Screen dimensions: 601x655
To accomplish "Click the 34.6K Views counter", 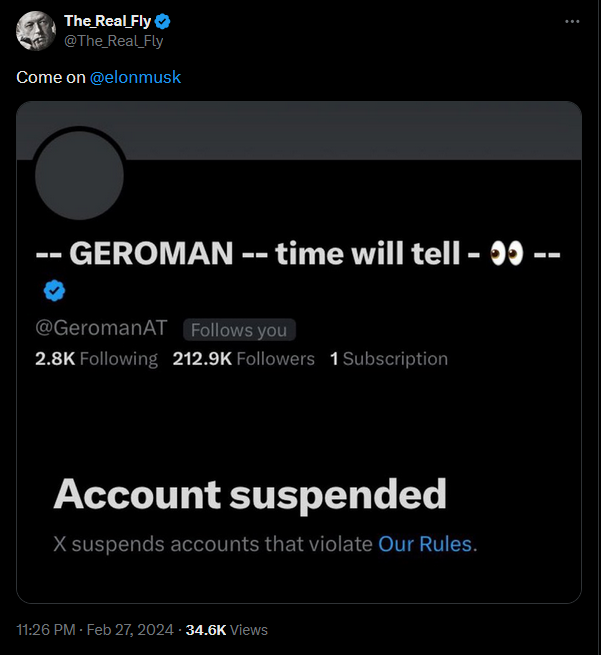I will pyautogui.click(x=227, y=630).
